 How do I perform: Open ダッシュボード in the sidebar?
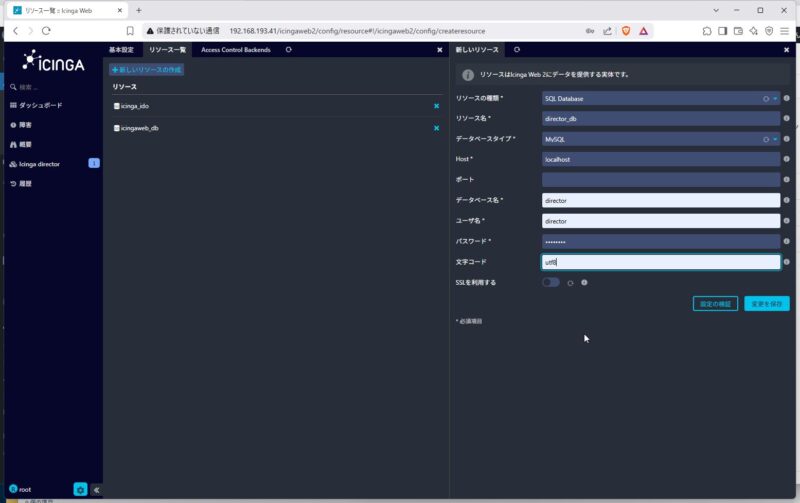pyautogui.click(x=40, y=105)
